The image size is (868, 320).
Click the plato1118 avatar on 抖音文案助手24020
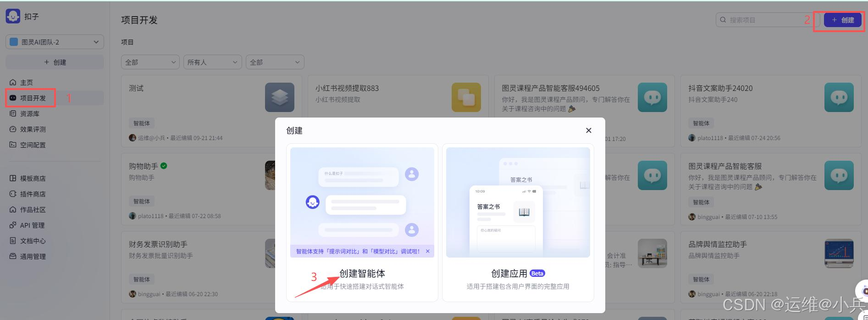pyautogui.click(x=692, y=138)
